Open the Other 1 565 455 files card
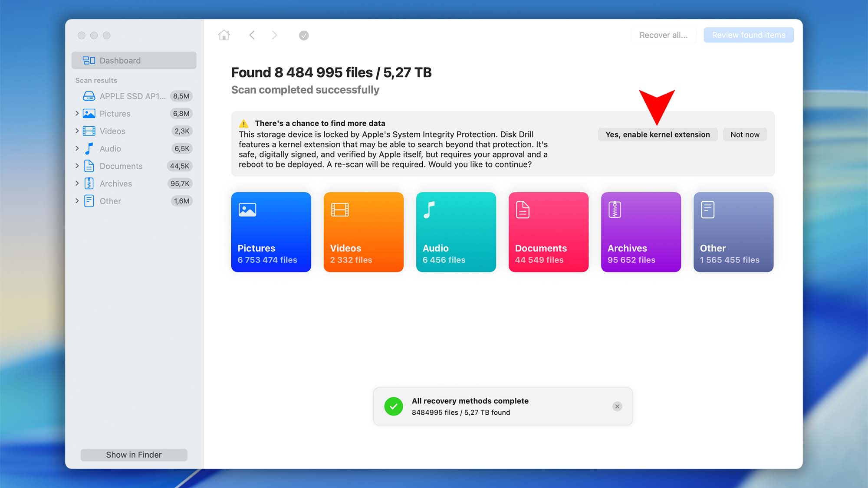Screen dimensions: 868x488 tap(733, 232)
